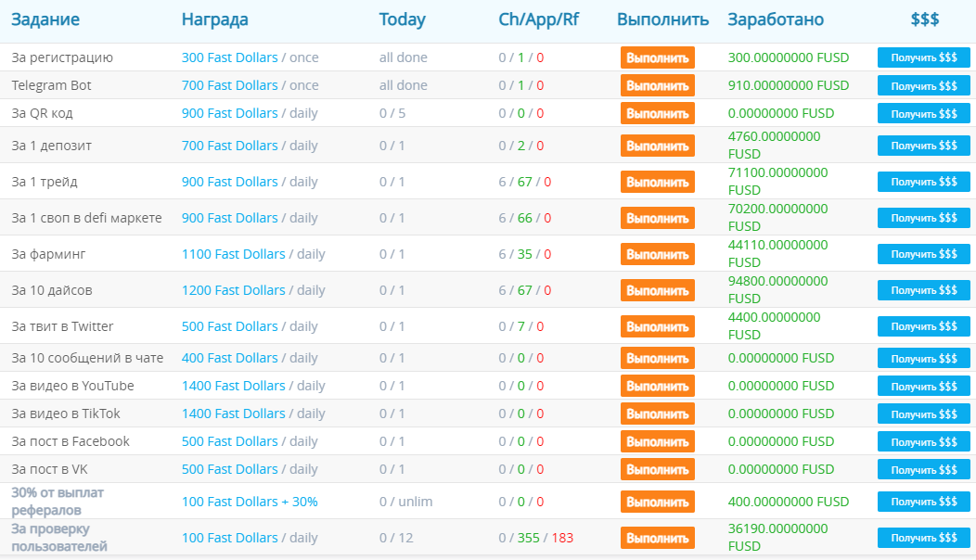
Task: Click Выполнить for За 1 депозит
Action: pyautogui.click(x=657, y=146)
